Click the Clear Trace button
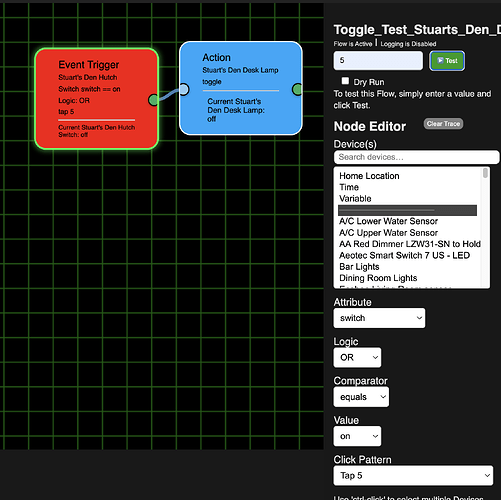Viewport: 501px width, 500px height. (443, 124)
